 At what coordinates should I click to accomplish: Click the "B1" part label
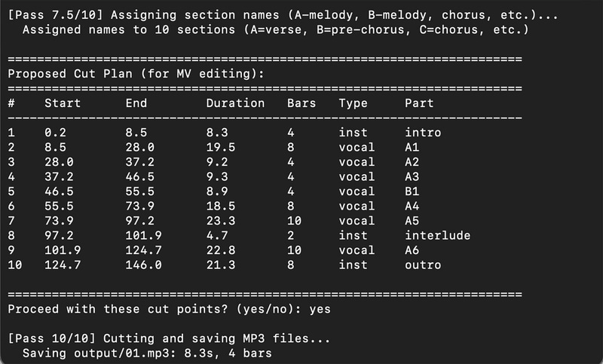click(x=412, y=191)
